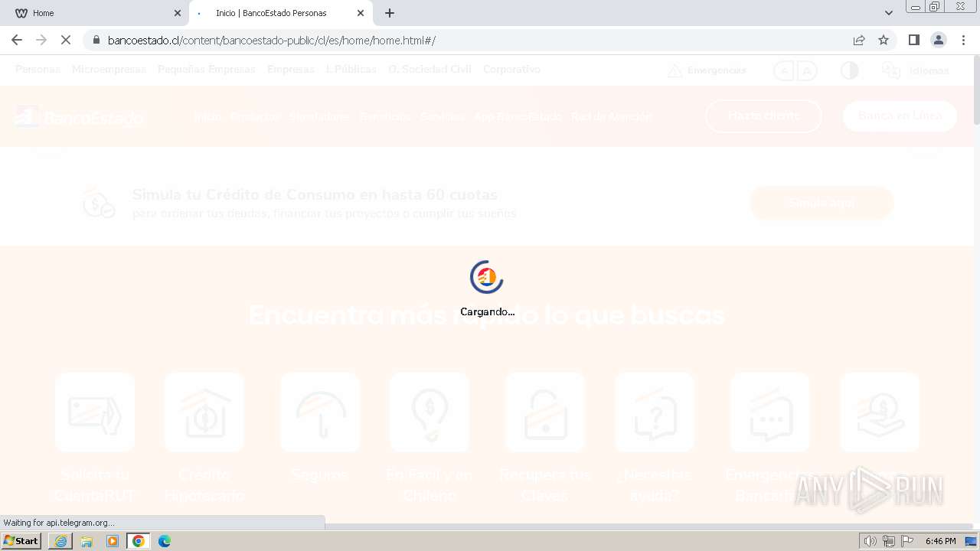Select the O. Sociedad Civil segment
Viewport: 980px width, 551px height.
(430, 70)
